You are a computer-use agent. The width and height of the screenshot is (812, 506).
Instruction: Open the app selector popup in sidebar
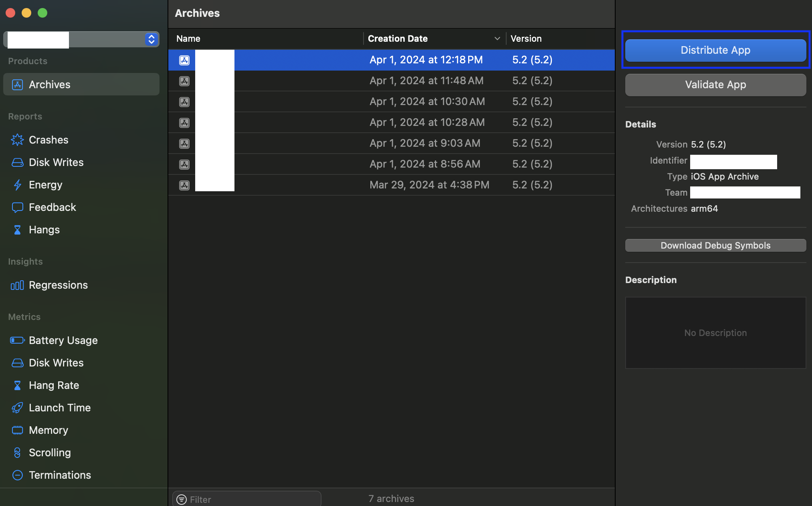pos(151,39)
